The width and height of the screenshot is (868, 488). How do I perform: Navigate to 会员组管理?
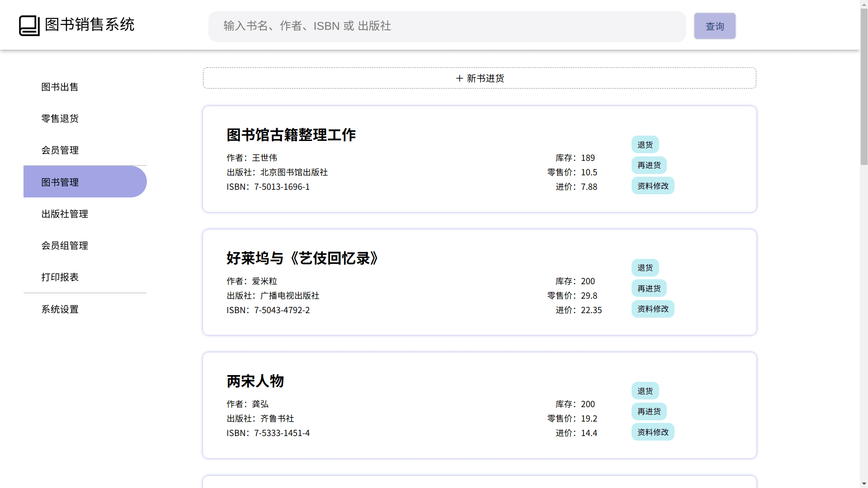pyautogui.click(x=65, y=245)
